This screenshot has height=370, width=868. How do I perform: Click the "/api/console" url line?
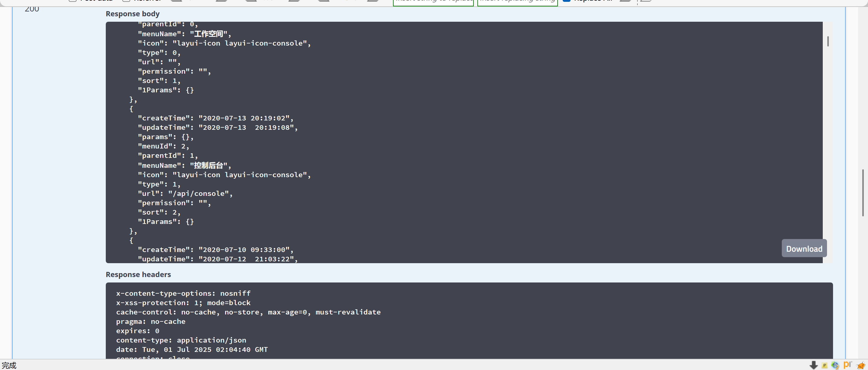click(185, 193)
